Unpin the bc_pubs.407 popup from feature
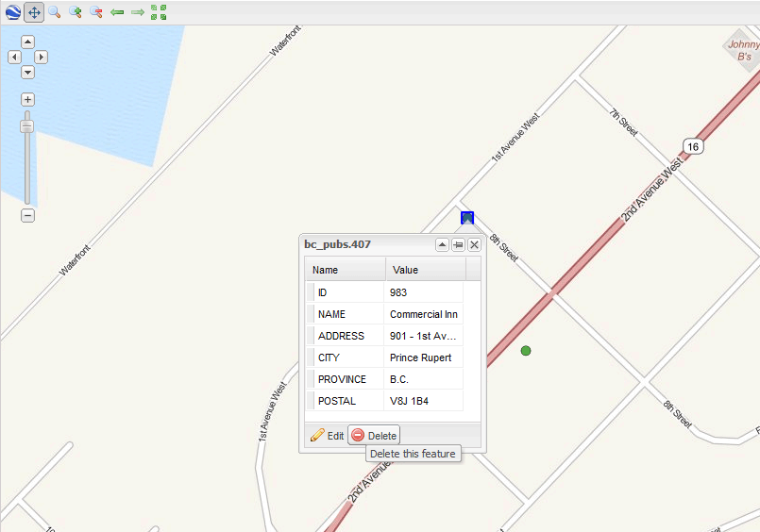Viewport: 760px width, 532px height. (458, 244)
